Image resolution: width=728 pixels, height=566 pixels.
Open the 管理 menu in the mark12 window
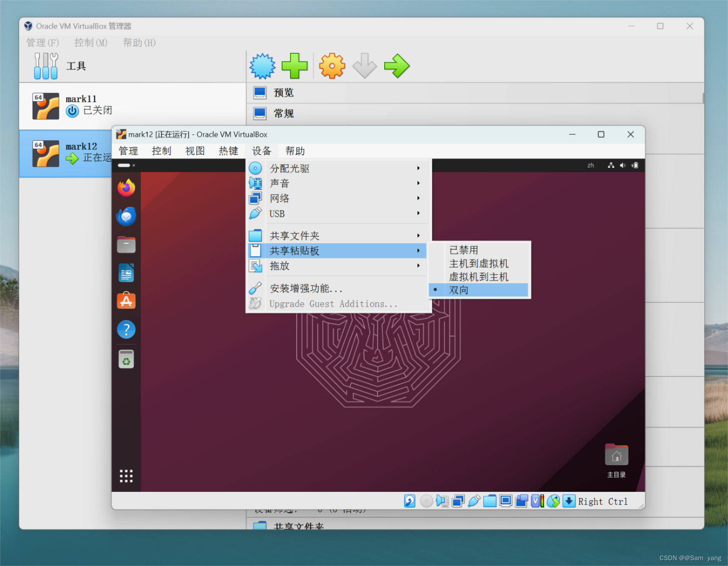coord(128,151)
